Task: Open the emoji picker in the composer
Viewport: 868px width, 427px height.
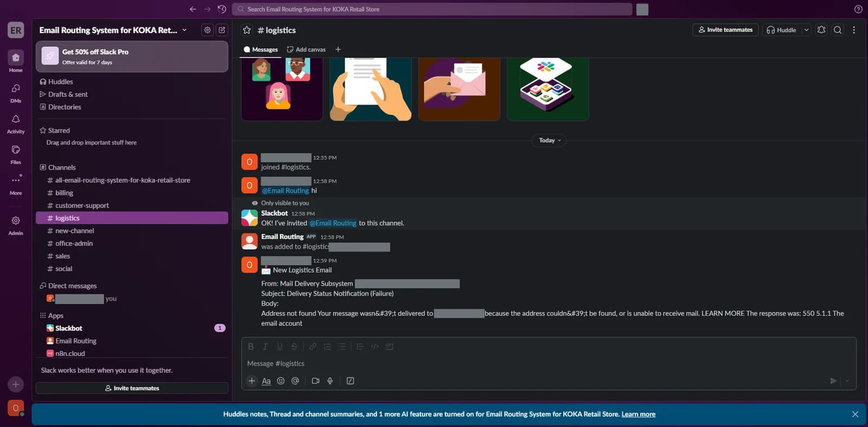Action: click(x=280, y=381)
